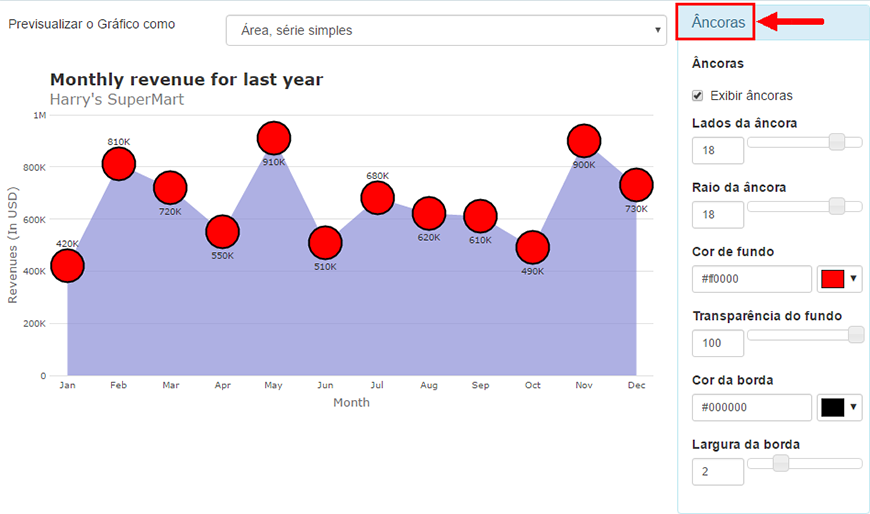Uncheck the Exibir âncoras checkbox
870x514 pixels.
coord(697,96)
